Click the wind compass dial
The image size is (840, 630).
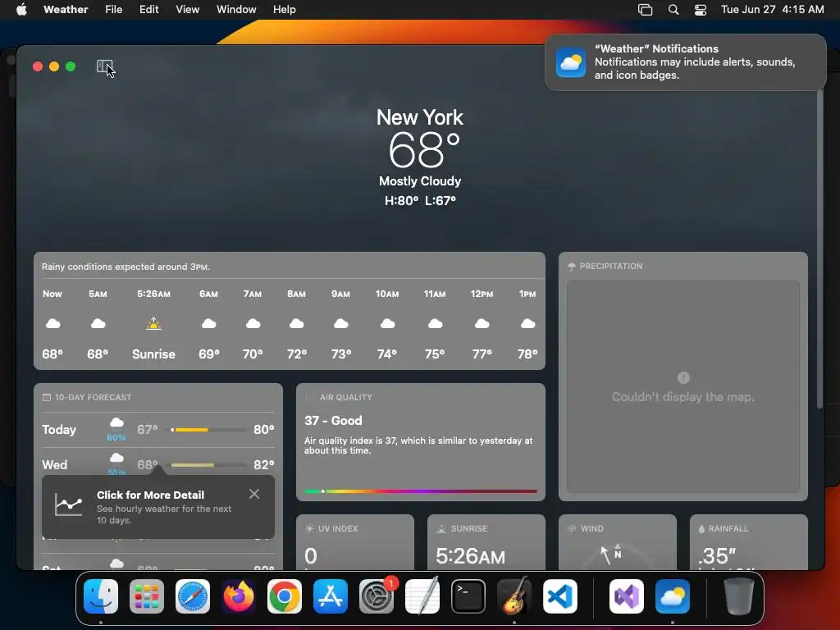tap(617, 557)
